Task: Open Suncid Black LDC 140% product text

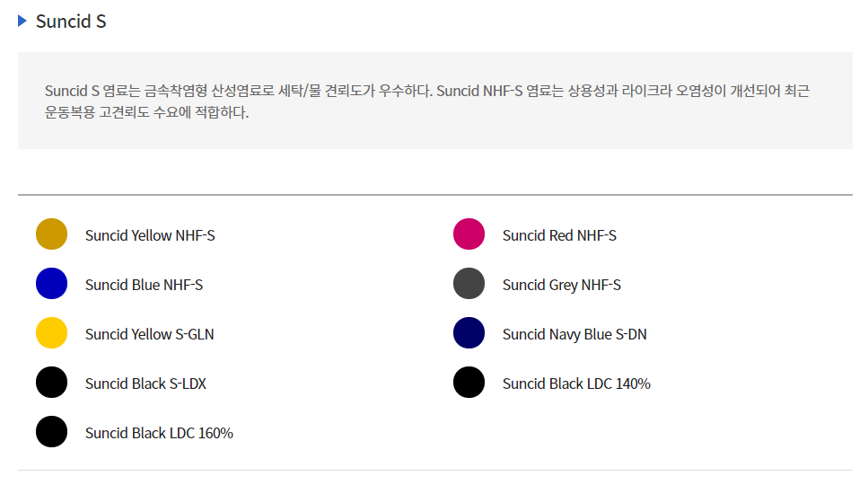Action: [576, 384]
